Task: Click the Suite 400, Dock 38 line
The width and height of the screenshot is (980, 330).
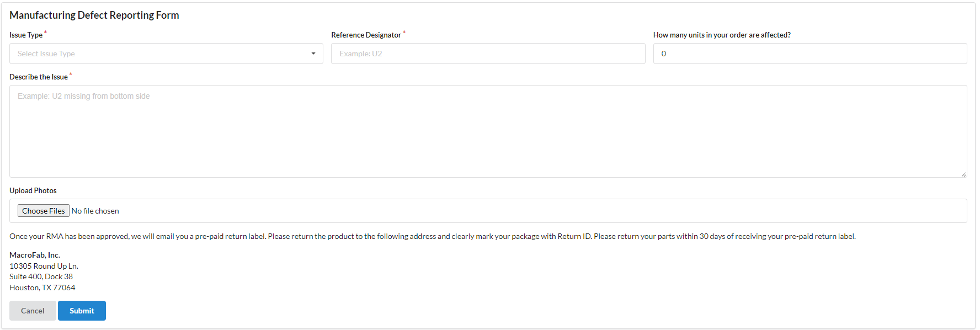Action: pos(41,276)
